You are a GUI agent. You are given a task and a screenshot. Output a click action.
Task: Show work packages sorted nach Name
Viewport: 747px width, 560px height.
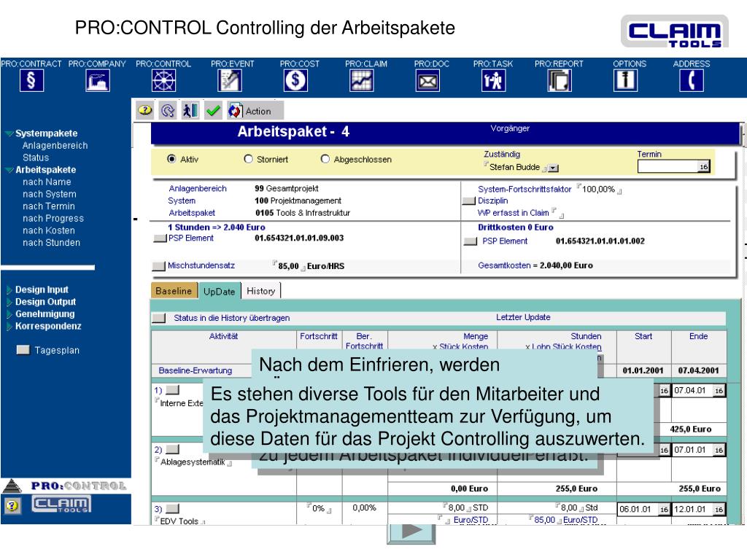tap(47, 182)
